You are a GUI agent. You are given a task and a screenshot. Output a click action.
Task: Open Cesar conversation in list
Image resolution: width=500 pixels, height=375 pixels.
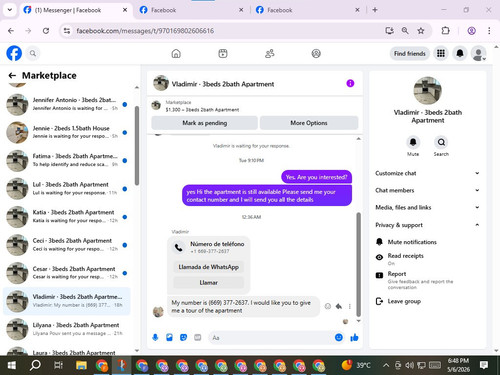(x=67, y=273)
